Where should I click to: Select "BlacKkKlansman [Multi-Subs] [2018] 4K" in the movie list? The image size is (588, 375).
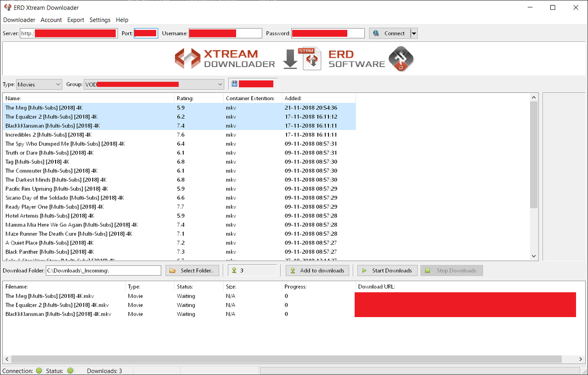(179, 126)
